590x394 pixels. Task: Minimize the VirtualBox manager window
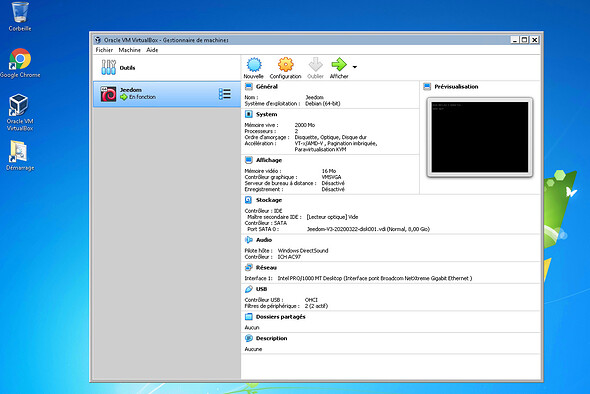[515, 40]
